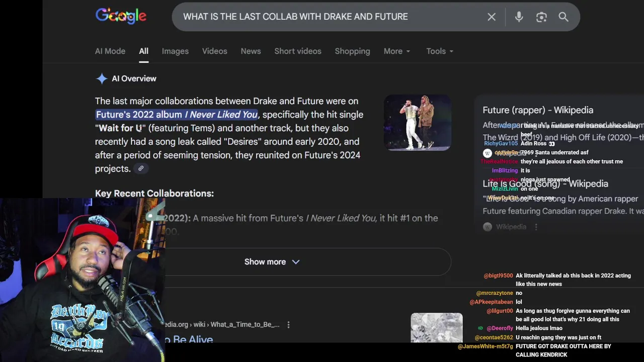Click chat username @JamesWhite-m5t7g

(x=486, y=346)
